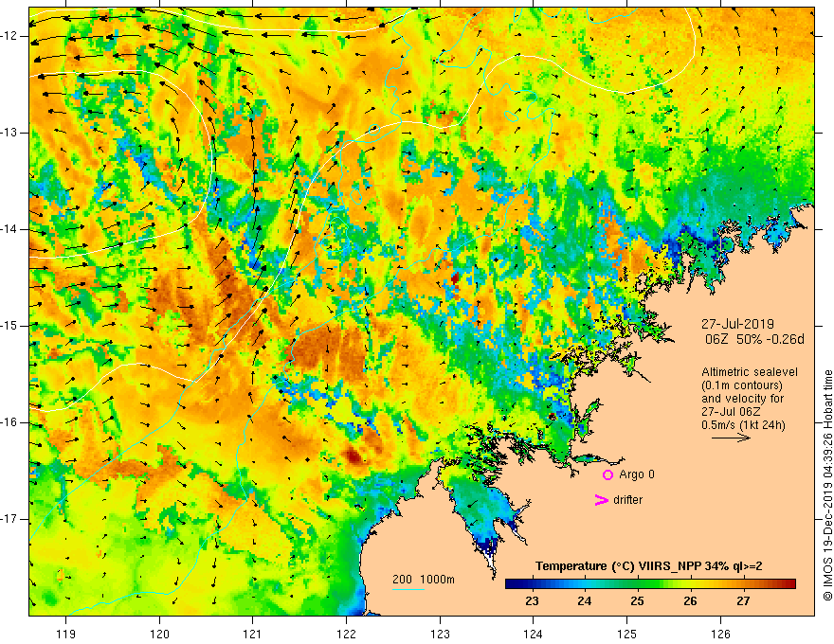Click the '06Z 50% -0.26d' text
Image resolution: width=834 pixels, height=644 pixels.
pyautogui.click(x=754, y=339)
